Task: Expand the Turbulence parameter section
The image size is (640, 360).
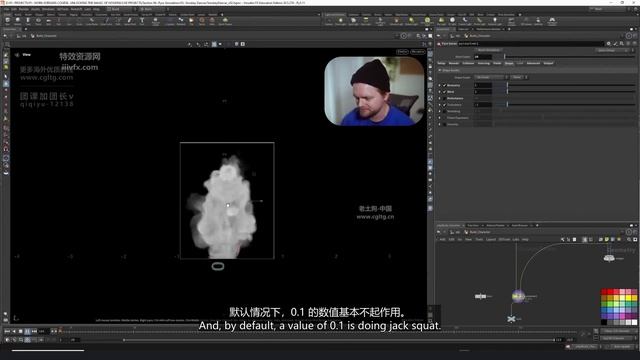Action: click(440, 105)
